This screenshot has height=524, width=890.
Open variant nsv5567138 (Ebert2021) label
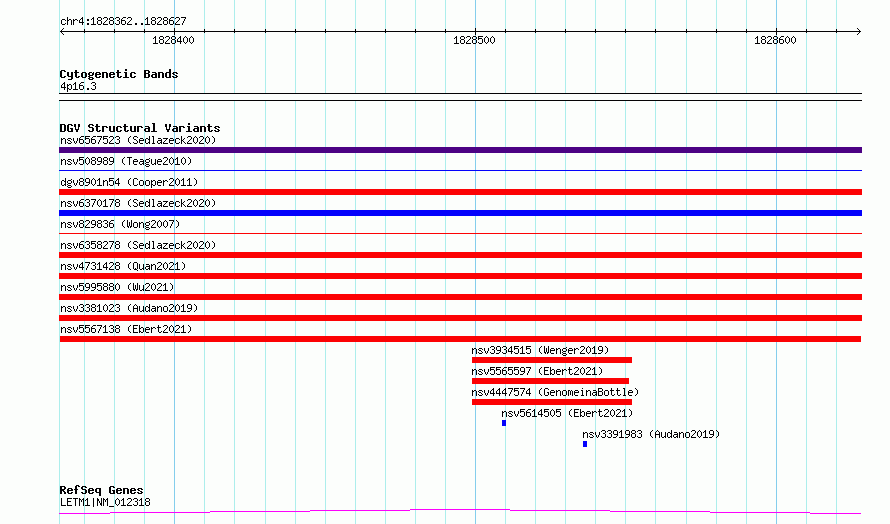point(126,329)
